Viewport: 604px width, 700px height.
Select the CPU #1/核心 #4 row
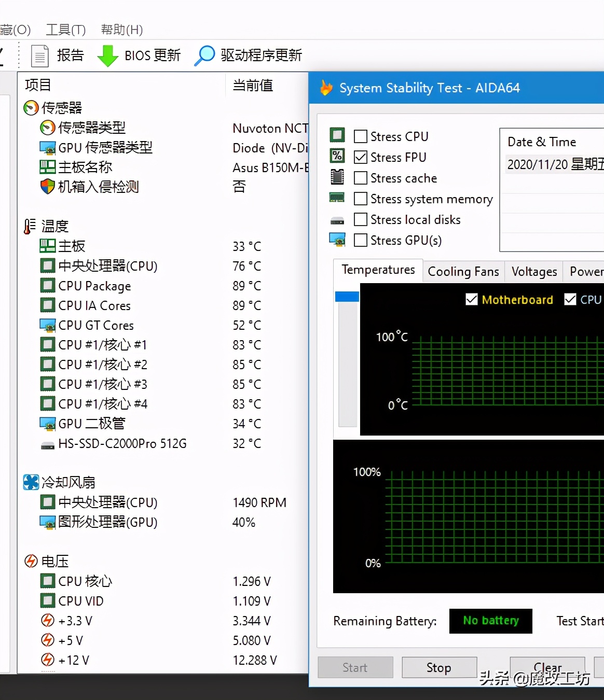163,404
